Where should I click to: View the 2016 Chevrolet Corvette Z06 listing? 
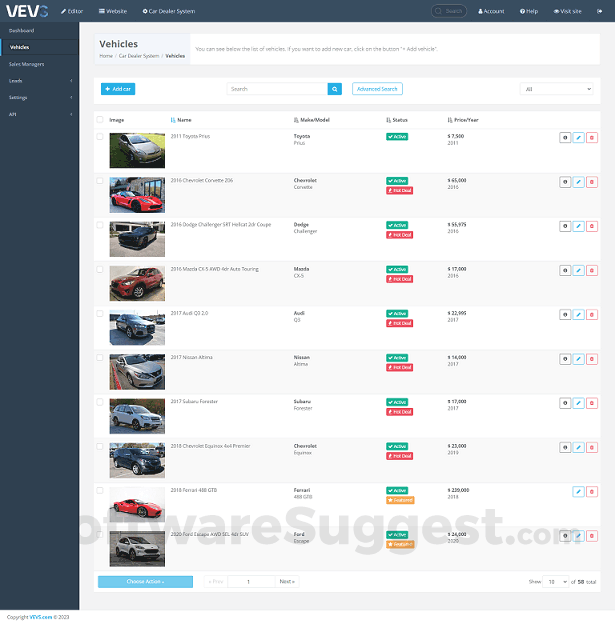pyautogui.click(x=565, y=182)
